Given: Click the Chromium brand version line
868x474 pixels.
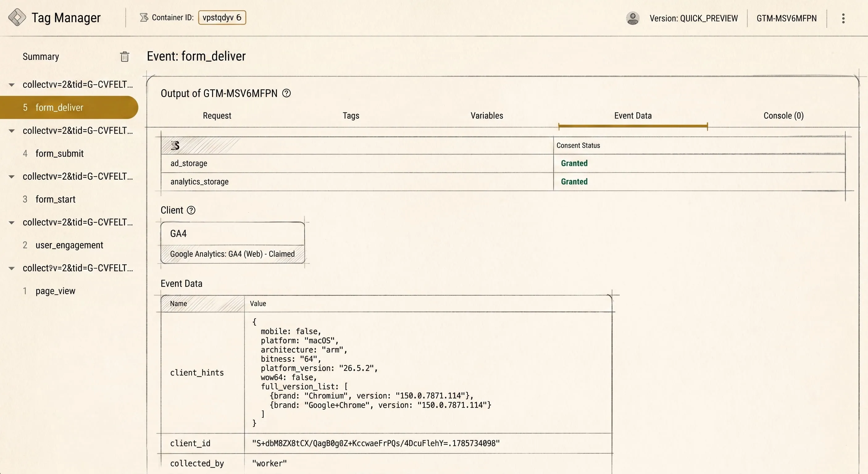Looking at the screenshot, I should pyautogui.click(x=372, y=396).
